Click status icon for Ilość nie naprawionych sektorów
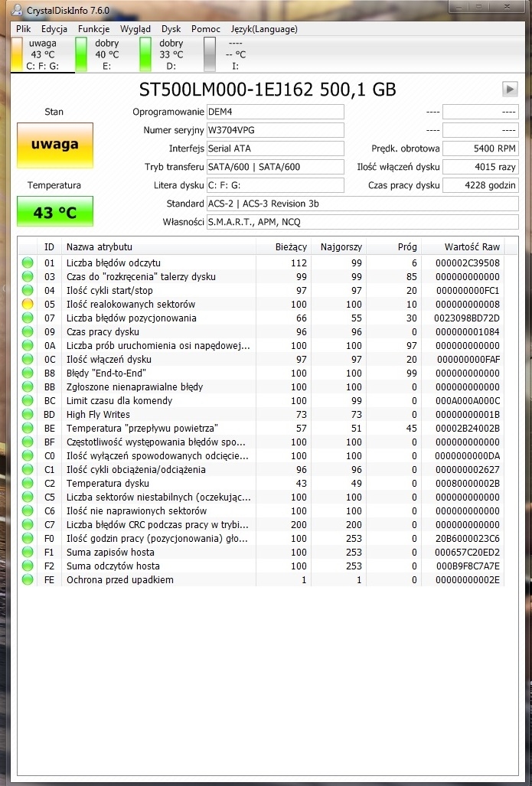The image size is (532, 786). coord(28,510)
